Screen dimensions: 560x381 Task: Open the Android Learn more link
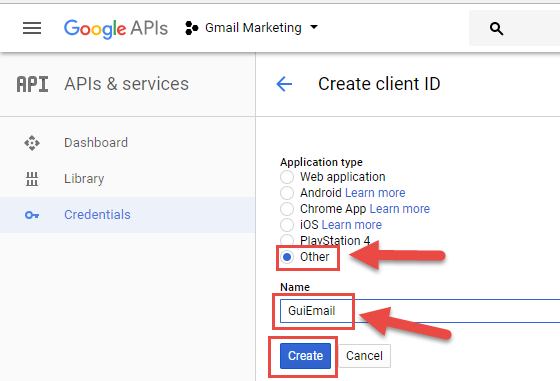375,193
